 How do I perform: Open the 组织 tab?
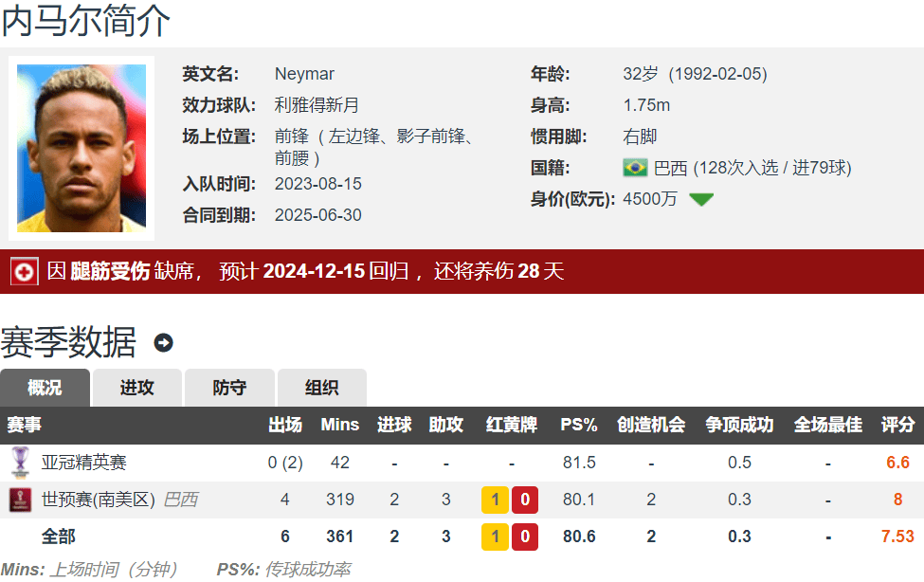point(320,388)
